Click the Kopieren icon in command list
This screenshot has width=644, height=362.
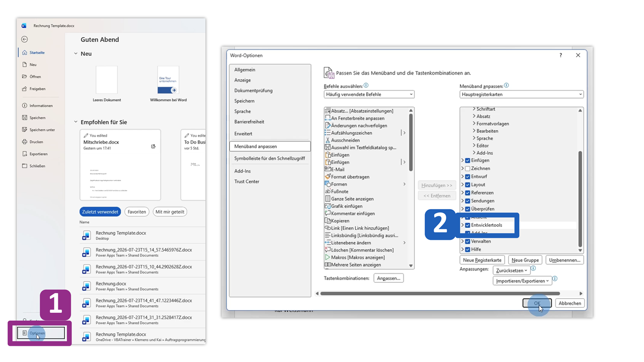(328, 221)
